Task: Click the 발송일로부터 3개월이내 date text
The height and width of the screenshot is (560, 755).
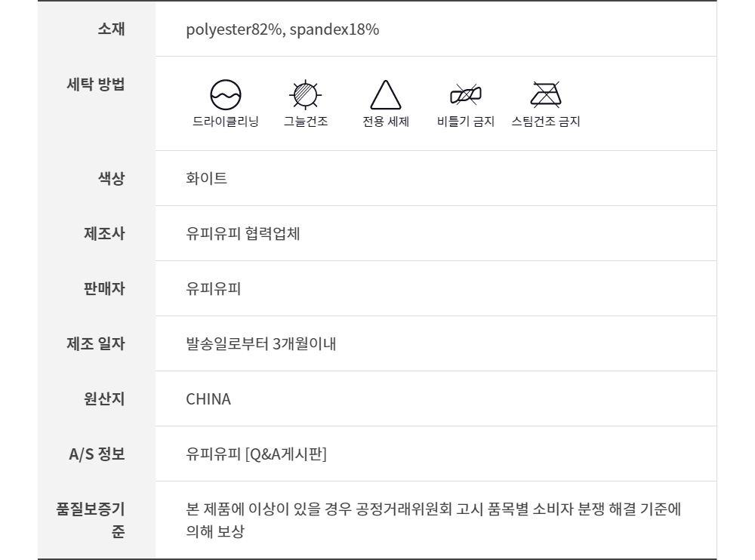Action: (x=261, y=344)
